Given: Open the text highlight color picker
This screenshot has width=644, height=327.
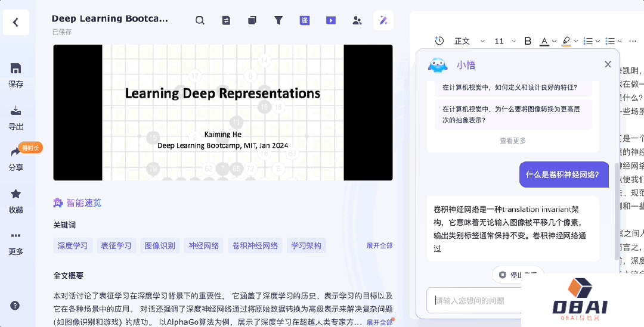Looking at the screenshot, I should [566, 41].
